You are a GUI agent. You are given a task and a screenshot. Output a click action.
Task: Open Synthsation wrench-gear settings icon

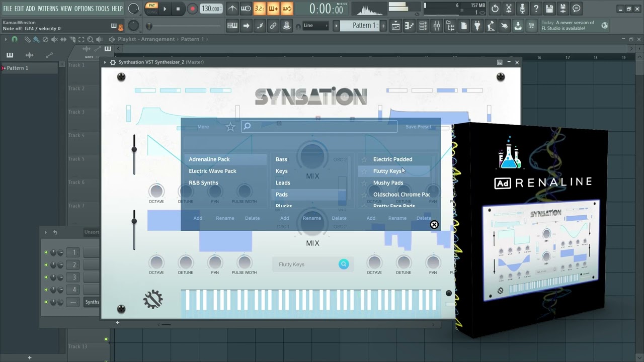[153, 300]
